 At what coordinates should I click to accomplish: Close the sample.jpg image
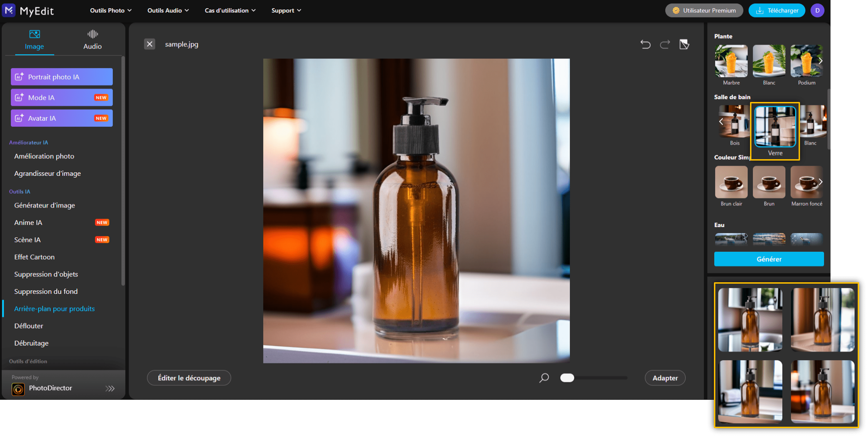tap(149, 44)
